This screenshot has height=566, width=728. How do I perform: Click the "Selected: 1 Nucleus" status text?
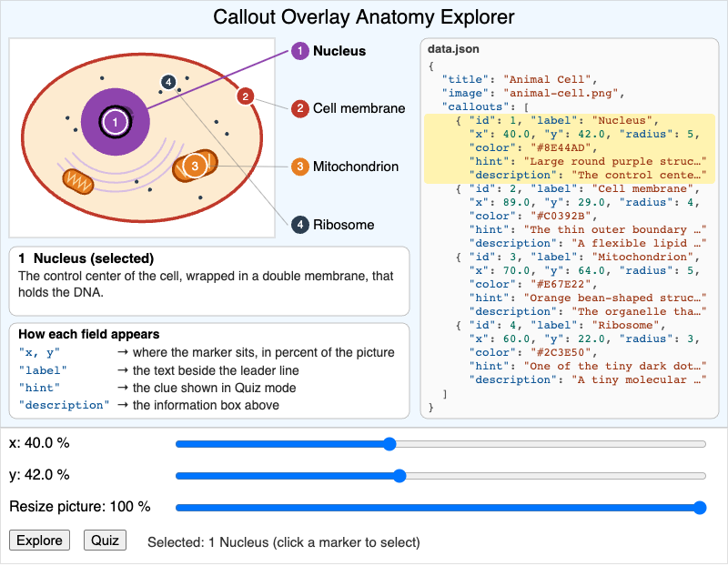[x=284, y=542]
